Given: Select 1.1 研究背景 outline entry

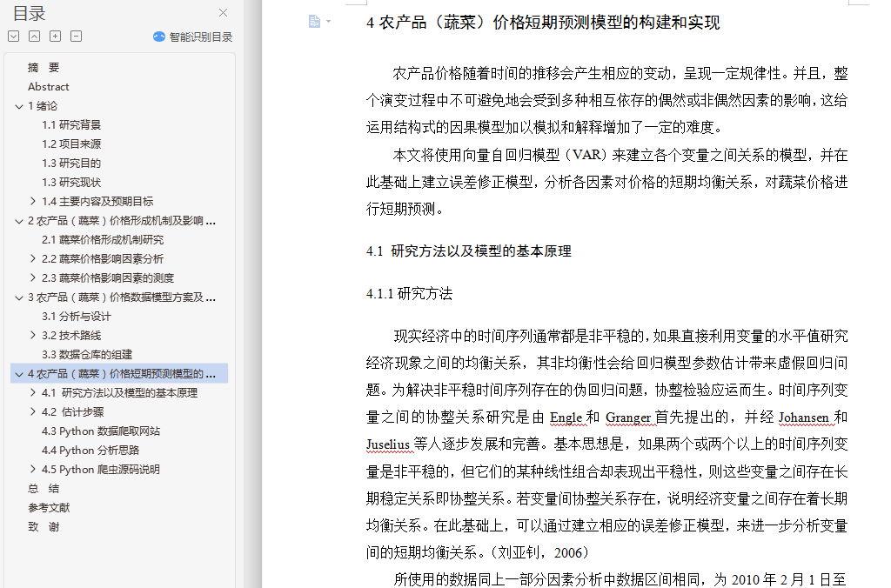Looking at the screenshot, I should [71, 125].
